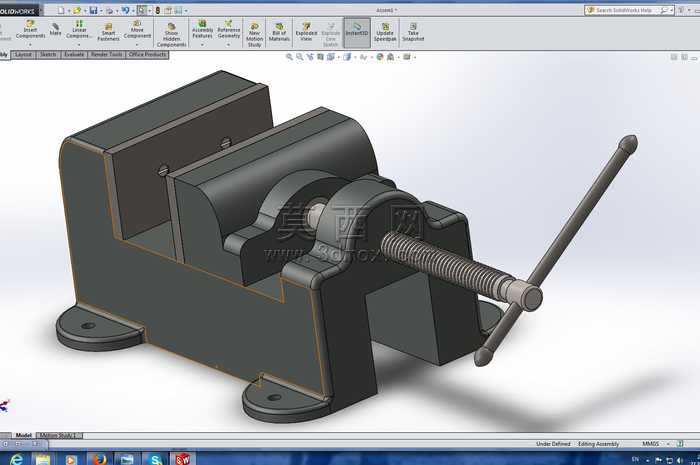This screenshot has height=465, width=700.
Task: Open Linear Component Pattern tool
Action: 79,29
